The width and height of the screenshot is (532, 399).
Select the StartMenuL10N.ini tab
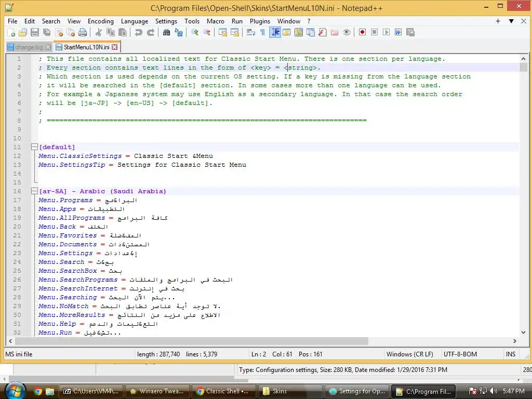pos(86,47)
